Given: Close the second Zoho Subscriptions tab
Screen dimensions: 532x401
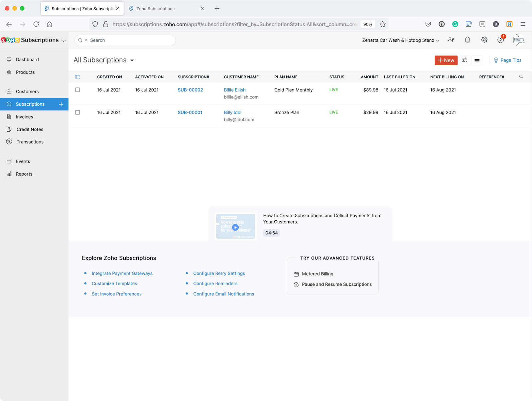Looking at the screenshot, I should coord(202,9).
